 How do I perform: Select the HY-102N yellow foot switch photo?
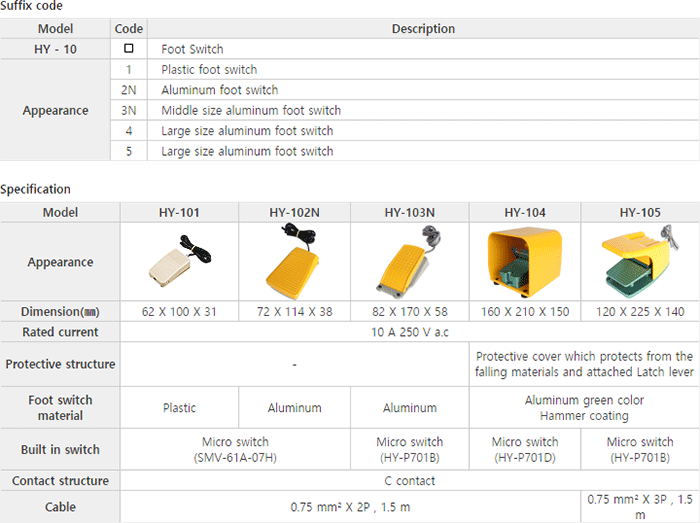pos(294,262)
